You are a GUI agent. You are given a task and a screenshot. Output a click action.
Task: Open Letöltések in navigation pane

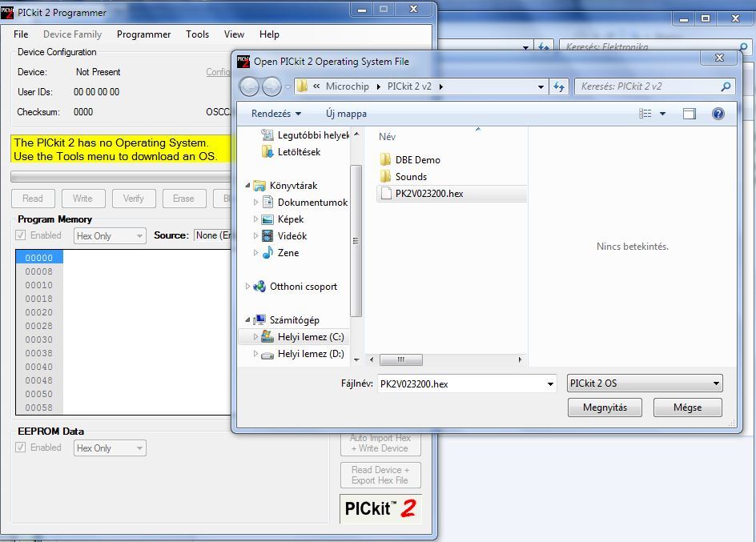pyautogui.click(x=292, y=152)
